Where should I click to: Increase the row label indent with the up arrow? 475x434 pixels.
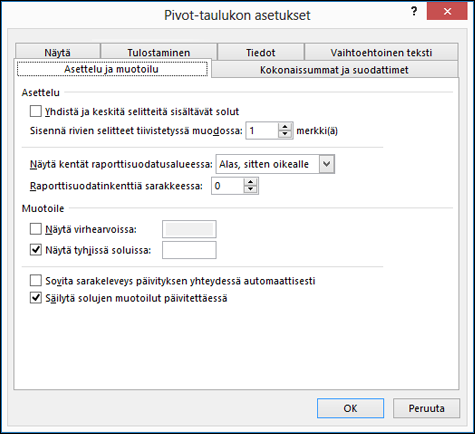[285, 127]
